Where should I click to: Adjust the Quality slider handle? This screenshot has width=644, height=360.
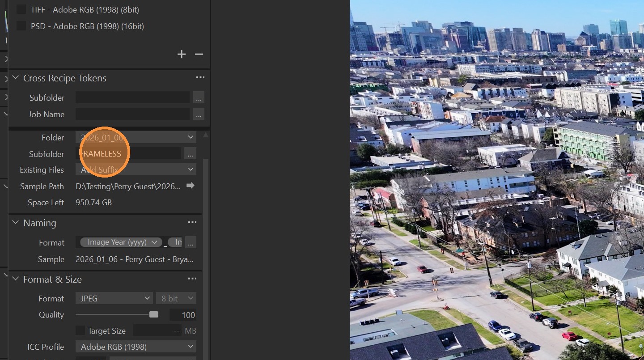tap(154, 314)
